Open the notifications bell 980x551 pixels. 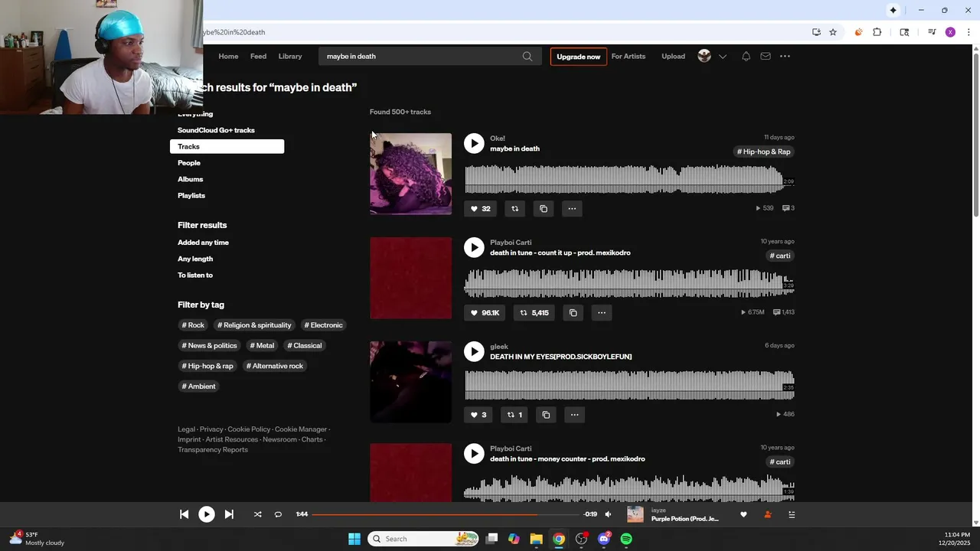[x=746, y=57]
